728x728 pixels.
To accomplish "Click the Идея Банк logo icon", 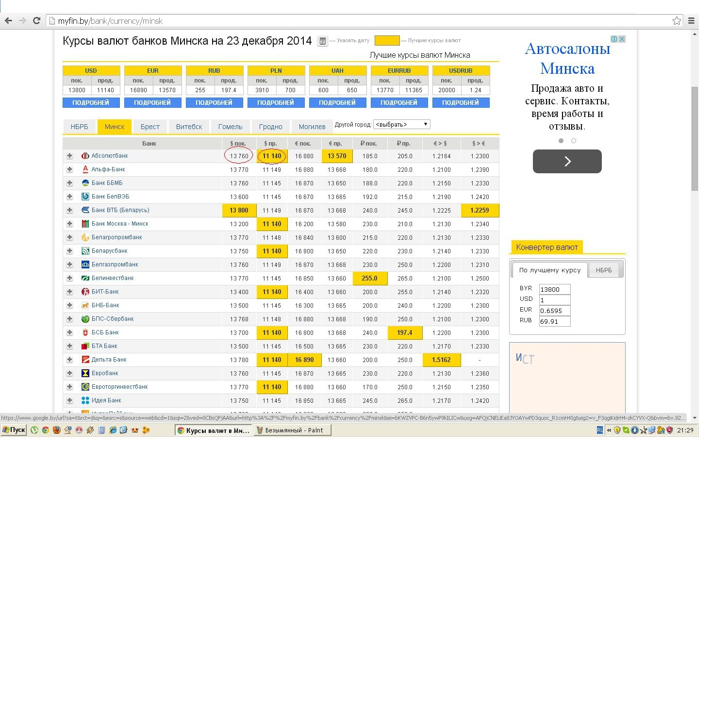I will (x=85, y=400).
